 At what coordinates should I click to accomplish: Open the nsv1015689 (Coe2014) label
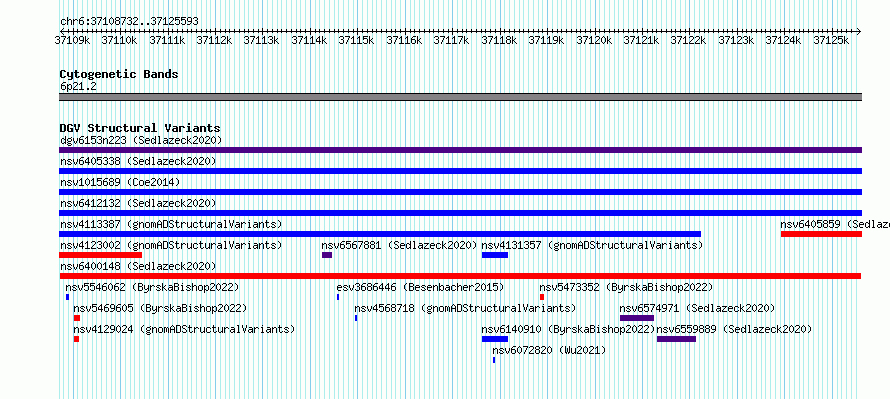(x=120, y=182)
